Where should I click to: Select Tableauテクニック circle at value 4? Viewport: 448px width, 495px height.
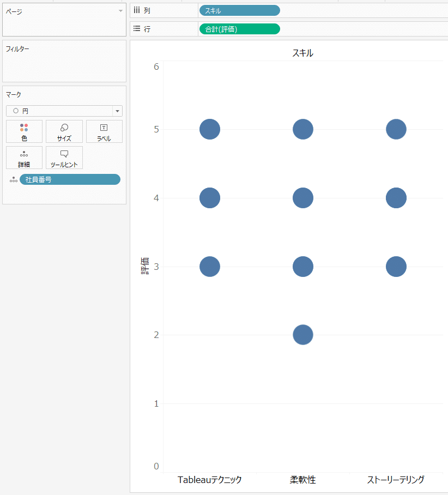[x=210, y=198]
